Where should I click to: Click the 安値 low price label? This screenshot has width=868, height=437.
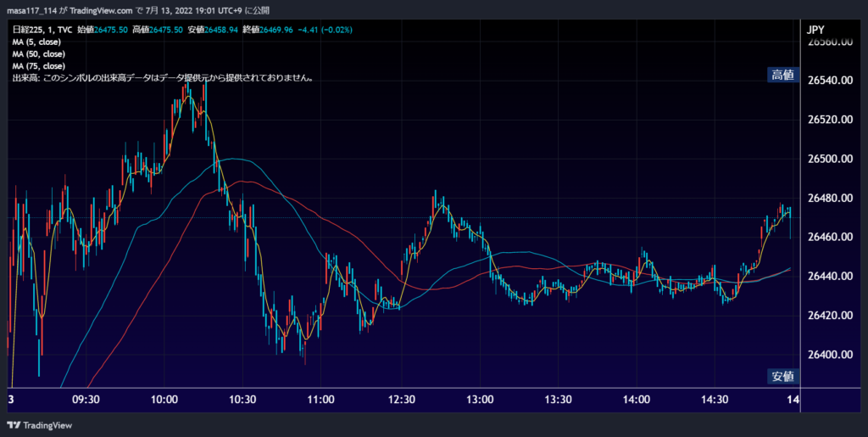782,377
